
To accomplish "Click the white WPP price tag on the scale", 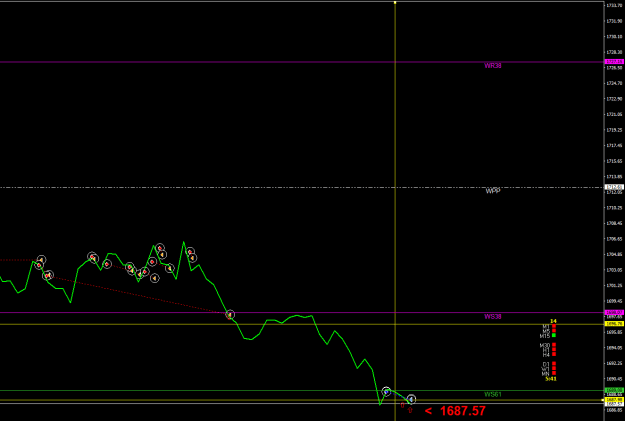I will click(614, 187).
